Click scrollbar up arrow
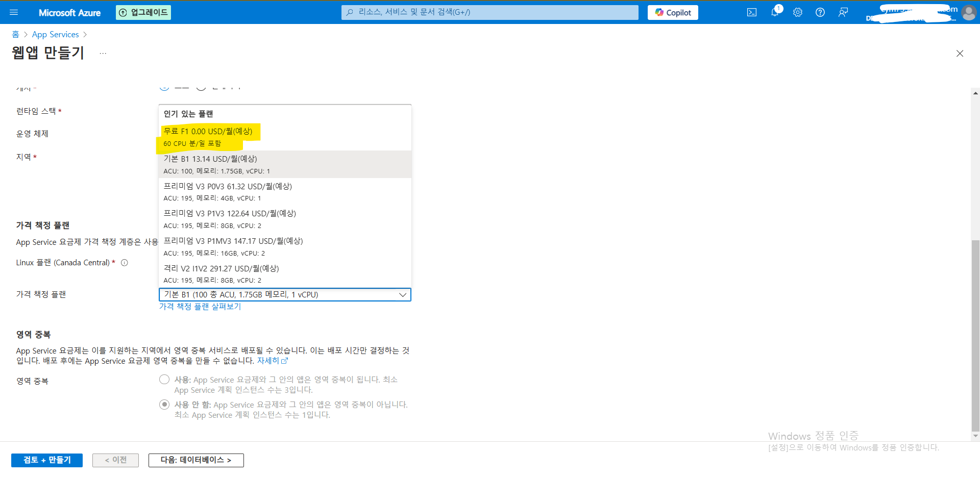 pos(975,93)
